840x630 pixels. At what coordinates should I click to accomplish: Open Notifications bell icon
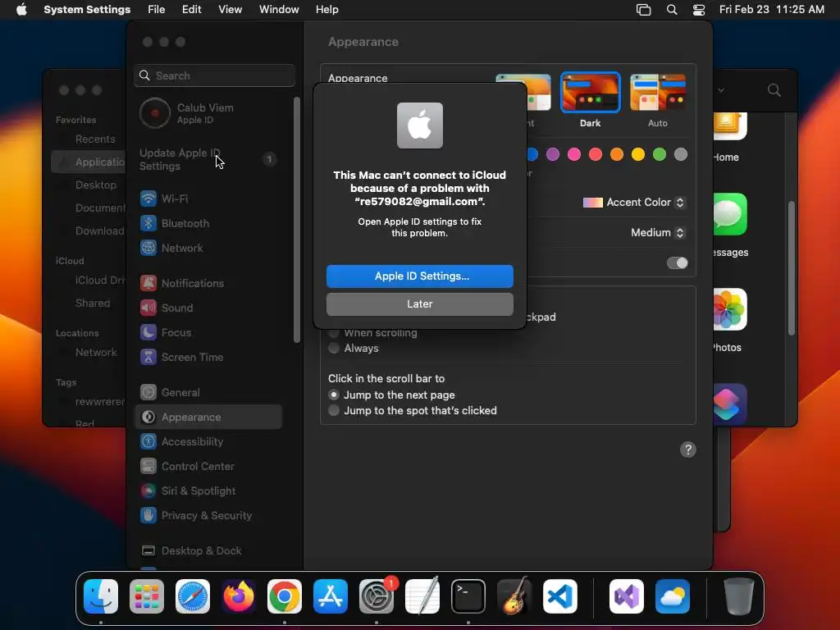(148, 283)
